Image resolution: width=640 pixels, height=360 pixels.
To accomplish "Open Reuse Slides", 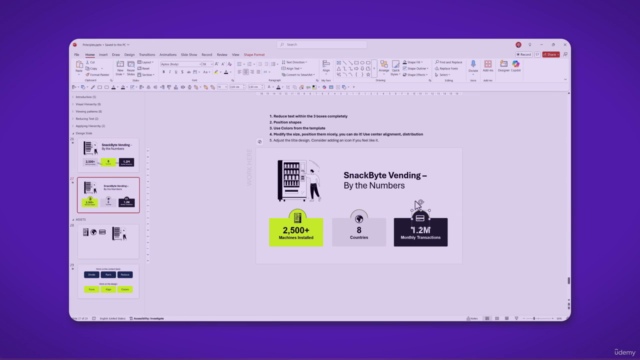I will [x=131, y=68].
